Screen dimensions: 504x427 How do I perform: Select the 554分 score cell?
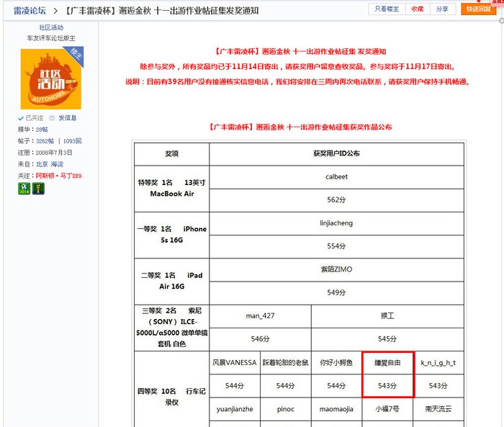(x=336, y=246)
